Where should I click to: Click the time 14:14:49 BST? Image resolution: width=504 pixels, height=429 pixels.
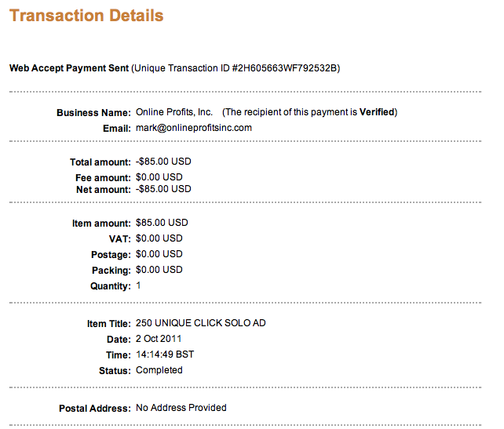(x=165, y=354)
